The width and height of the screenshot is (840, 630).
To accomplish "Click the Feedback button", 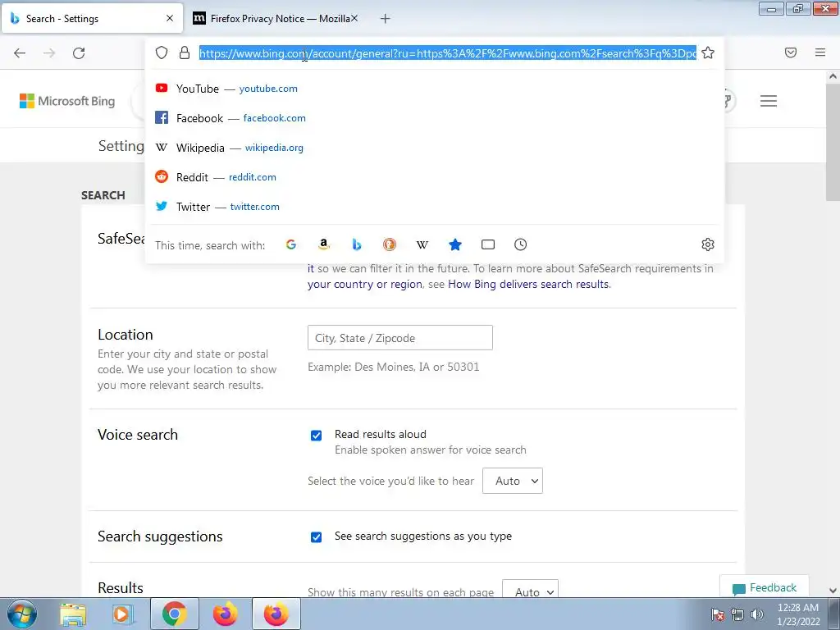I will pos(765,587).
